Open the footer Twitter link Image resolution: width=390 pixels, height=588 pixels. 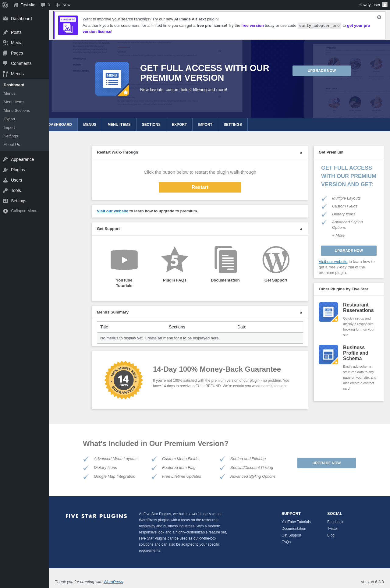click(332, 529)
